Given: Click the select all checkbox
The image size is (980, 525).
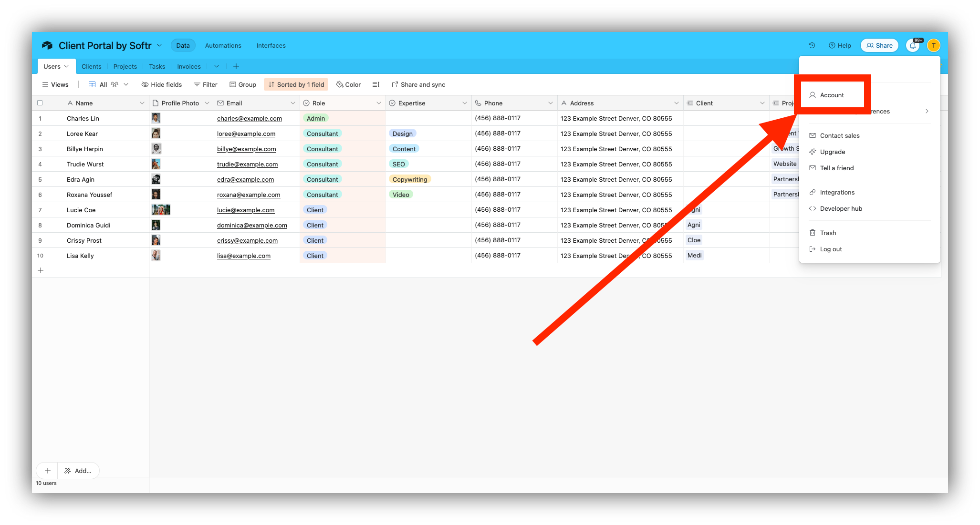Looking at the screenshot, I should 40,103.
